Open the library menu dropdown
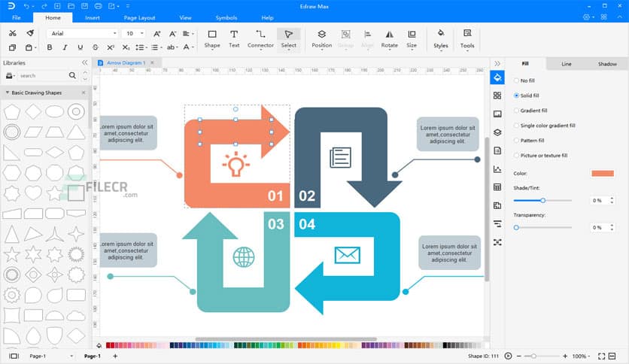The width and height of the screenshot is (629, 364). (x=11, y=75)
